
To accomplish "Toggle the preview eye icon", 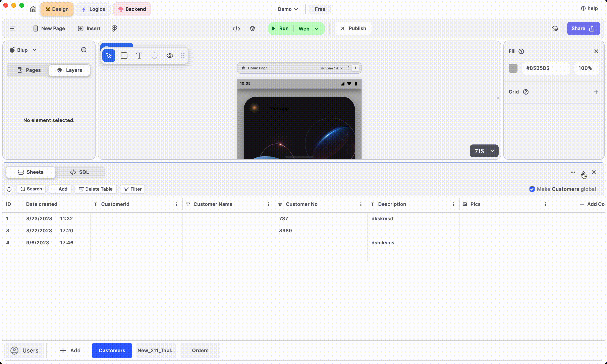I will (x=170, y=56).
